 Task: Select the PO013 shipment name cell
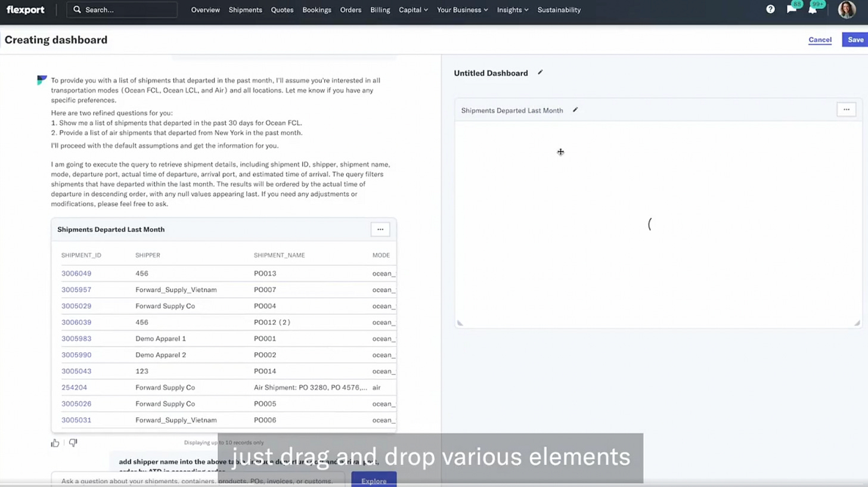(265, 274)
